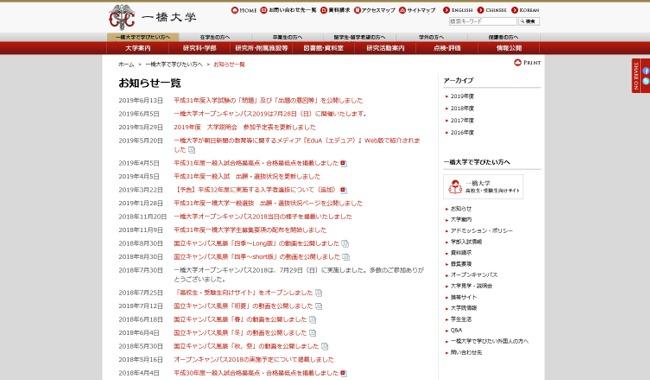Open 情報公開 menu item
The height and width of the screenshot is (380, 650).
pos(509,48)
